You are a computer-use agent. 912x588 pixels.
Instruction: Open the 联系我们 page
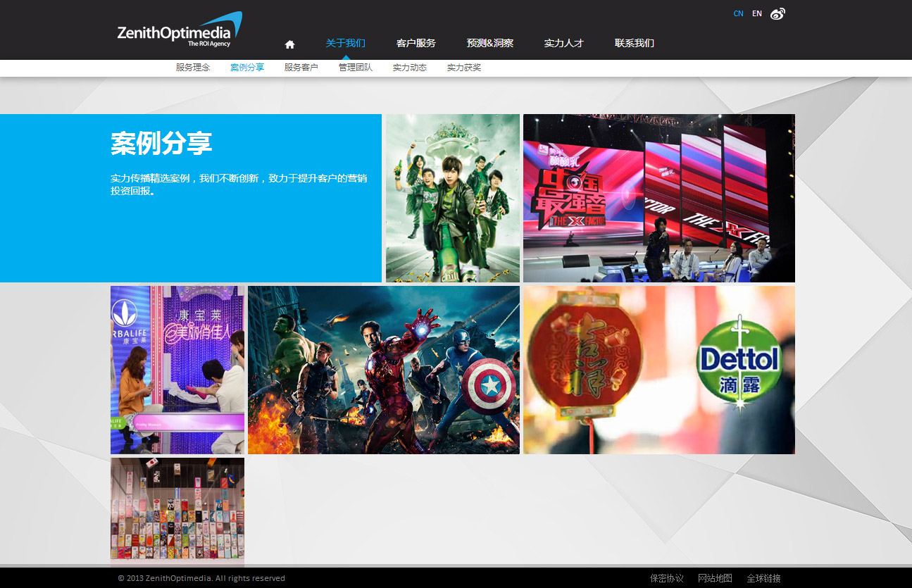634,43
